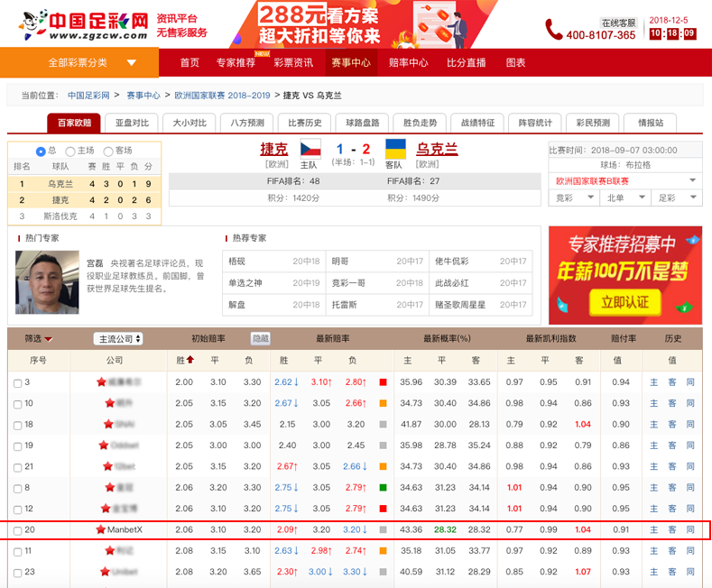This screenshot has width=712, height=588.
Task: Click the red sort arrow beside 胜
Action: [190, 361]
